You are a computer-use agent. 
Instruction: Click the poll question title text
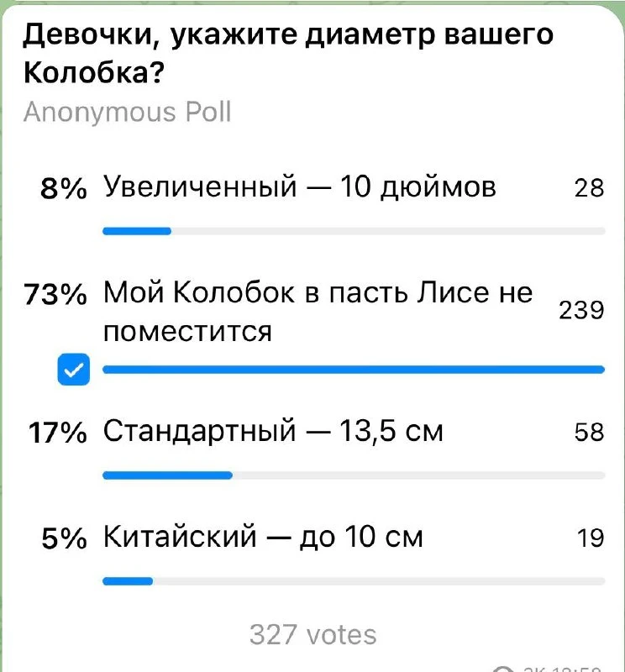(288, 53)
